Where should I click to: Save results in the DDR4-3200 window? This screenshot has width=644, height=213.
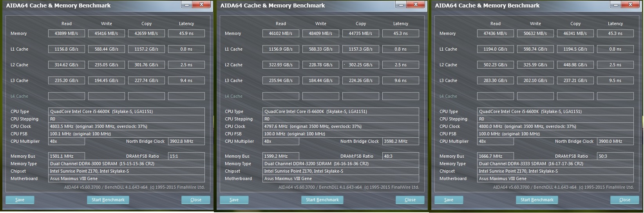(x=234, y=200)
